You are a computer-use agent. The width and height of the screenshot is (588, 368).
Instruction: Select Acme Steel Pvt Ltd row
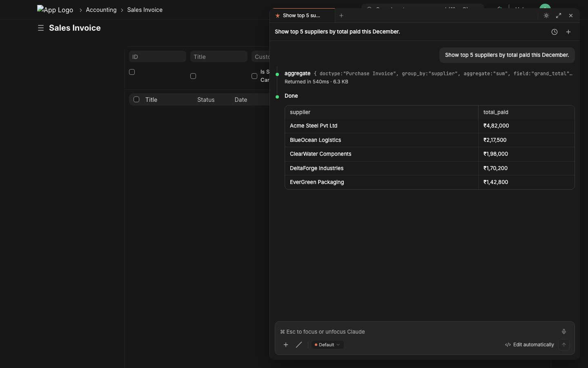pyautogui.click(x=430, y=126)
